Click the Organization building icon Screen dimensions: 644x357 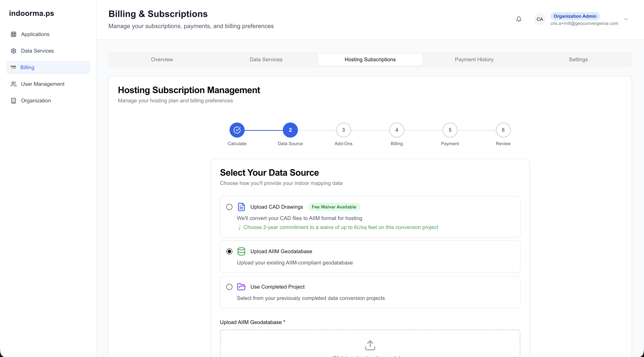(14, 101)
